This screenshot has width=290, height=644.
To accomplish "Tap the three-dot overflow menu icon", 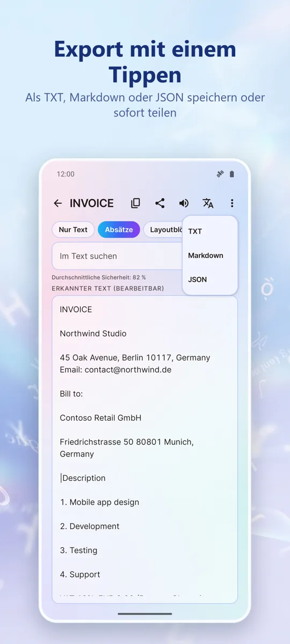I will tap(232, 203).
